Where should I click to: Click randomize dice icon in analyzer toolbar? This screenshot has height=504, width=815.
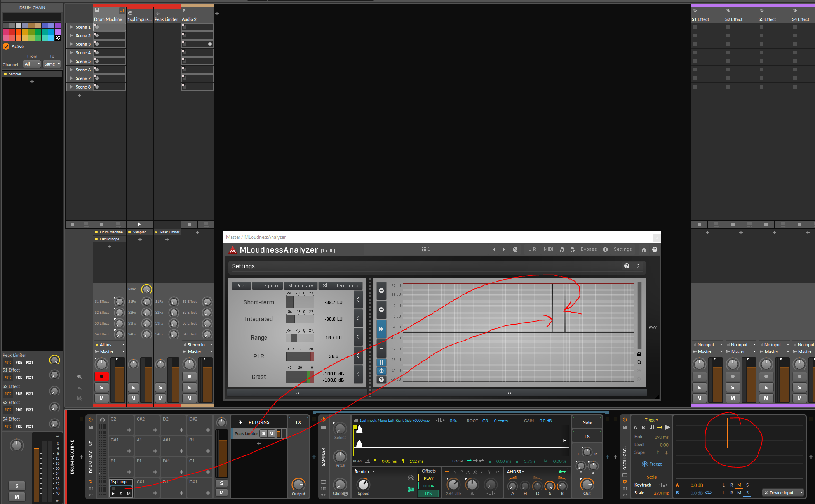coord(515,250)
